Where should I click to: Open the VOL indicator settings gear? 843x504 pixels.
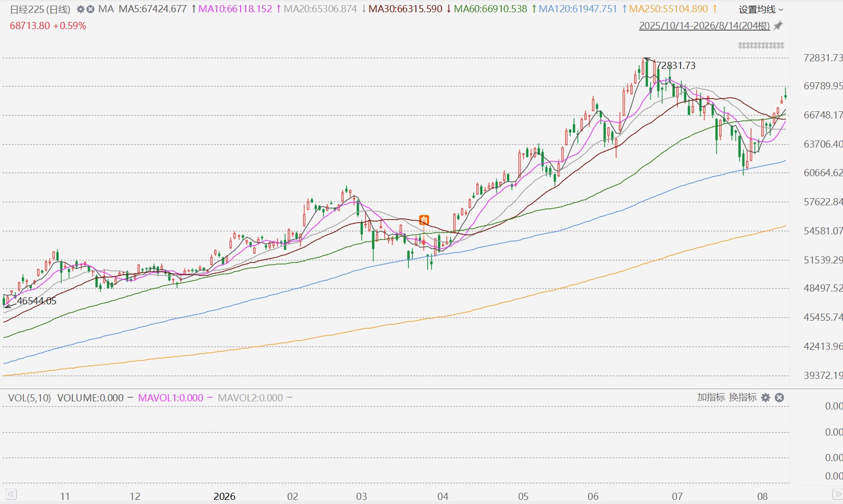[x=765, y=397]
